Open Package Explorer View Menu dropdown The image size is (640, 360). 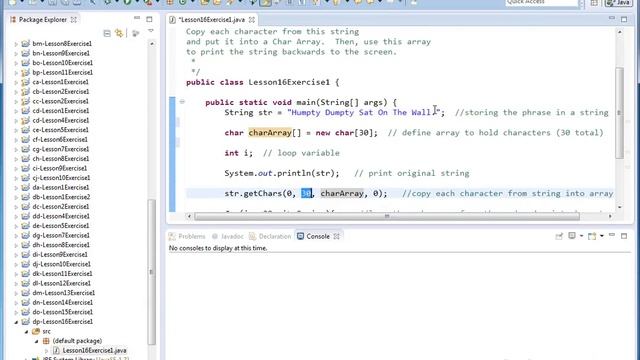click(151, 31)
